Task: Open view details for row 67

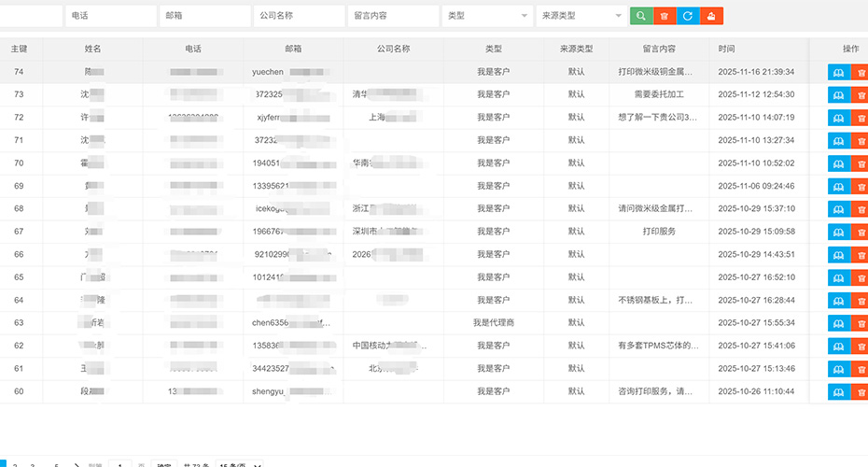Action: 839,232
